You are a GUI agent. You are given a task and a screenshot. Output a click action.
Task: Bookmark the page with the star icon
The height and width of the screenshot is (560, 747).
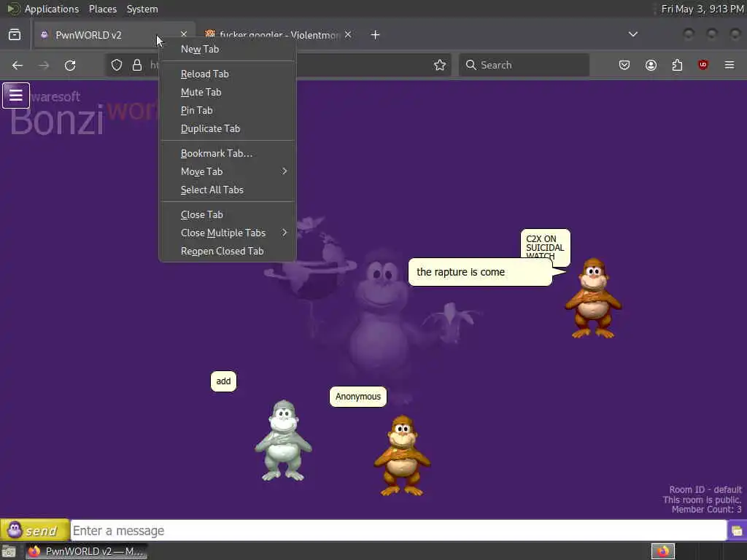tap(440, 65)
